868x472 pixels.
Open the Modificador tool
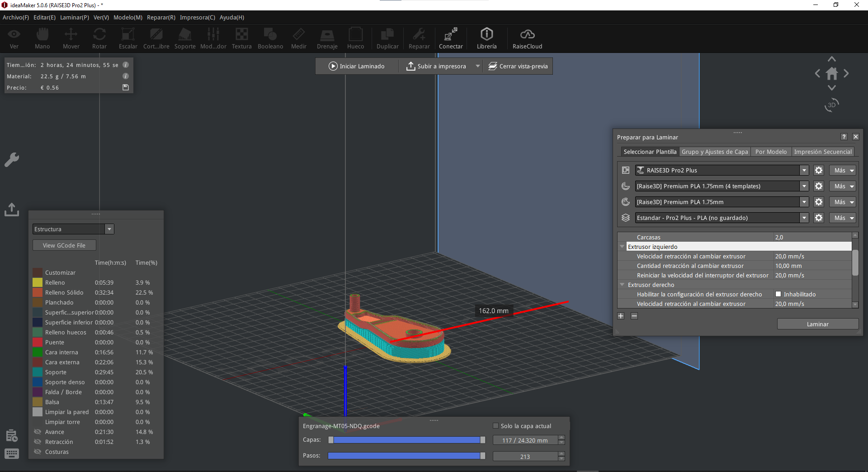[x=213, y=38]
